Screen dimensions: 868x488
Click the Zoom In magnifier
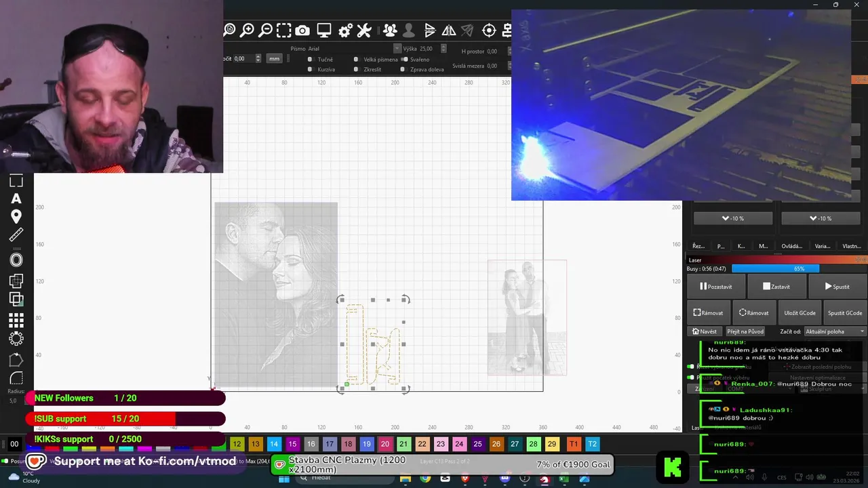click(x=248, y=30)
